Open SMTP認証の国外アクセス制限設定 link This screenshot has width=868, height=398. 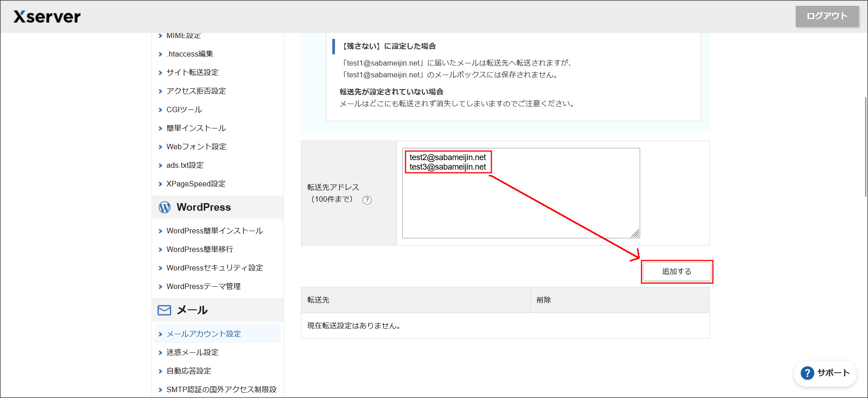coord(222,389)
